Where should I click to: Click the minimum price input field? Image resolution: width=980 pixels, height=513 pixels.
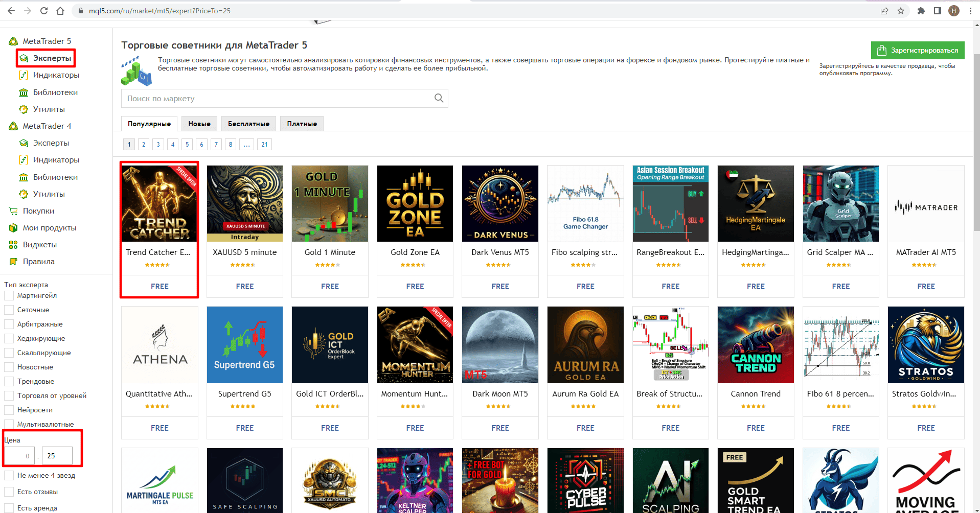pyautogui.click(x=19, y=456)
